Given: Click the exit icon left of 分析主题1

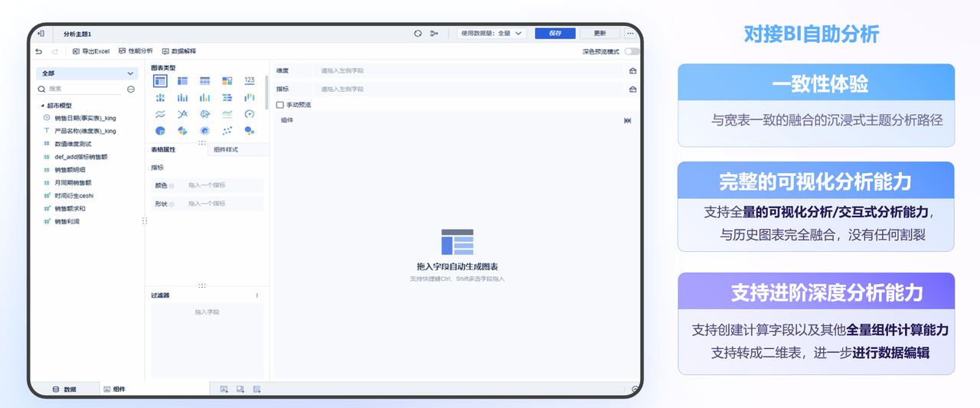Looking at the screenshot, I should 41,34.
